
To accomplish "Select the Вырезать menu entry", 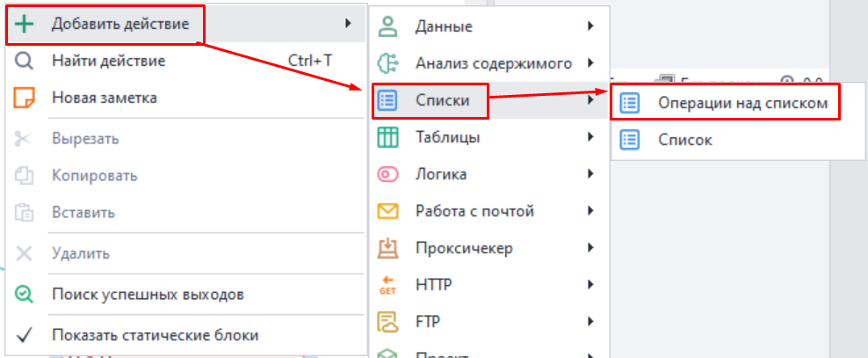I will pyautogui.click(x=185, y=139).
